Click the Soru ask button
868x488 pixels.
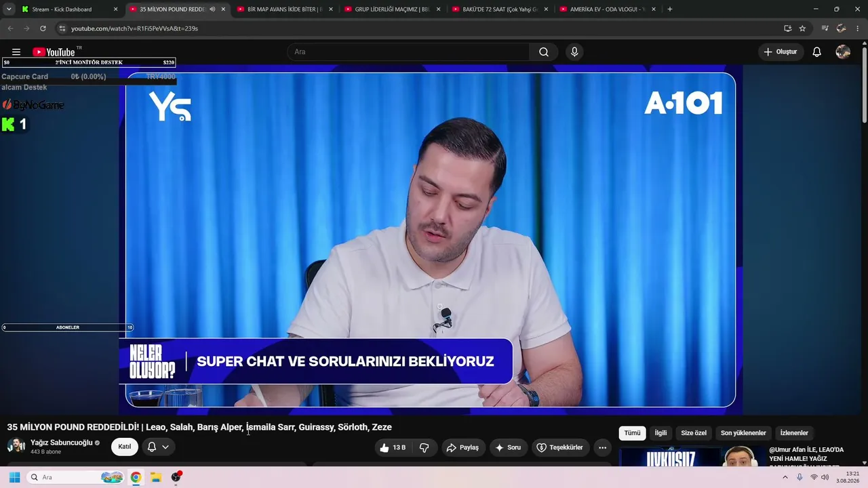tap(508, 447)
